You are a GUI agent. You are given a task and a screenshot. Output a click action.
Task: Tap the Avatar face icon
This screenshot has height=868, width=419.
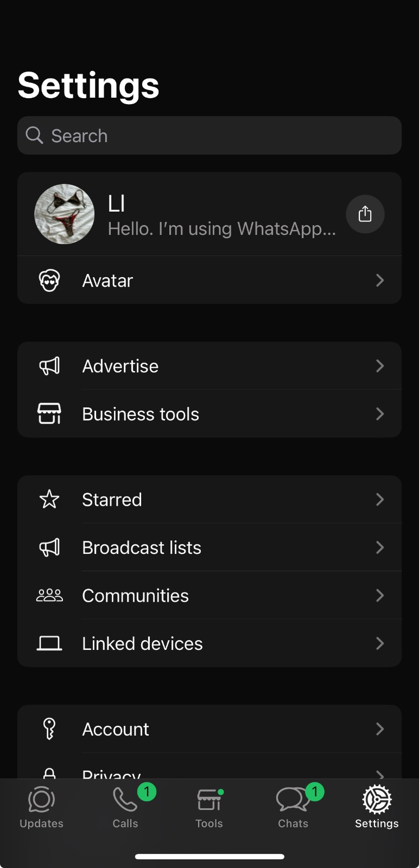point(49,280)
